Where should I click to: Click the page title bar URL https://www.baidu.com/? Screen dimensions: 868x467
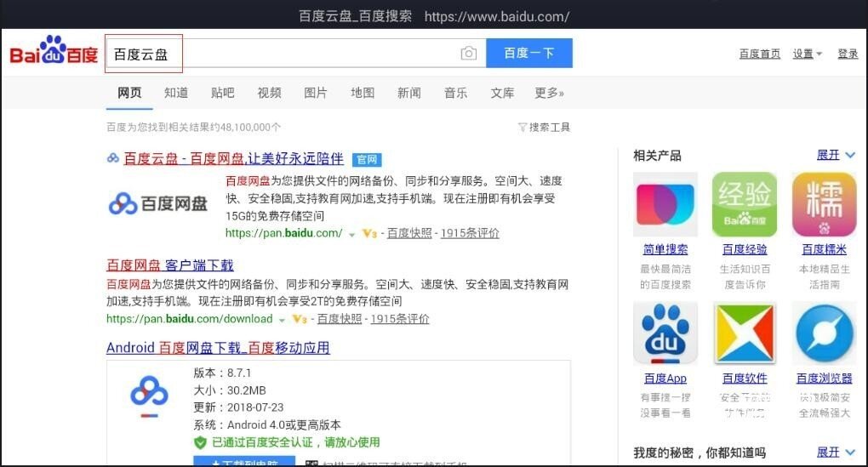497,16
